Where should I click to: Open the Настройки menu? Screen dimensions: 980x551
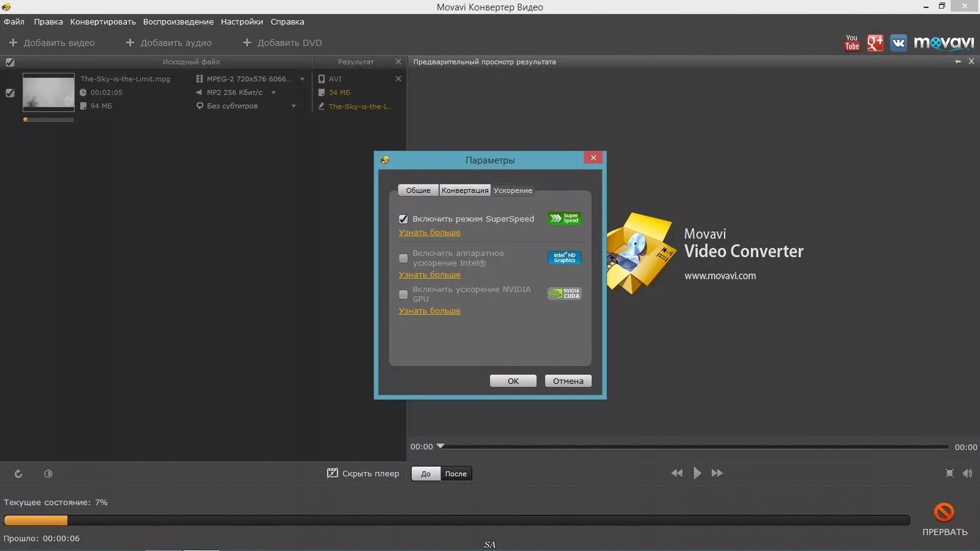242,21
